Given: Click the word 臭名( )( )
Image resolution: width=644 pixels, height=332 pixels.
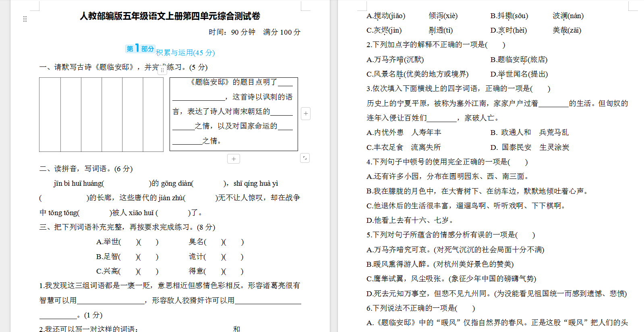Looking at the screenshot, I should click(x=216, y=242).
